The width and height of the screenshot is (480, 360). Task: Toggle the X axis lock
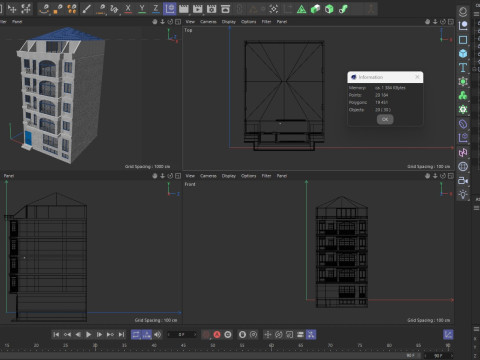[128, 9]
